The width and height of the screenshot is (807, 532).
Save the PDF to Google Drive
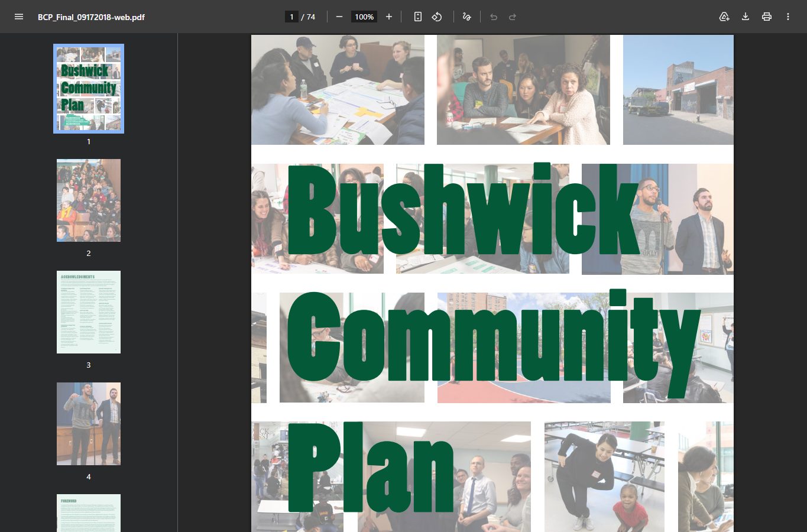tap(724, 17)
